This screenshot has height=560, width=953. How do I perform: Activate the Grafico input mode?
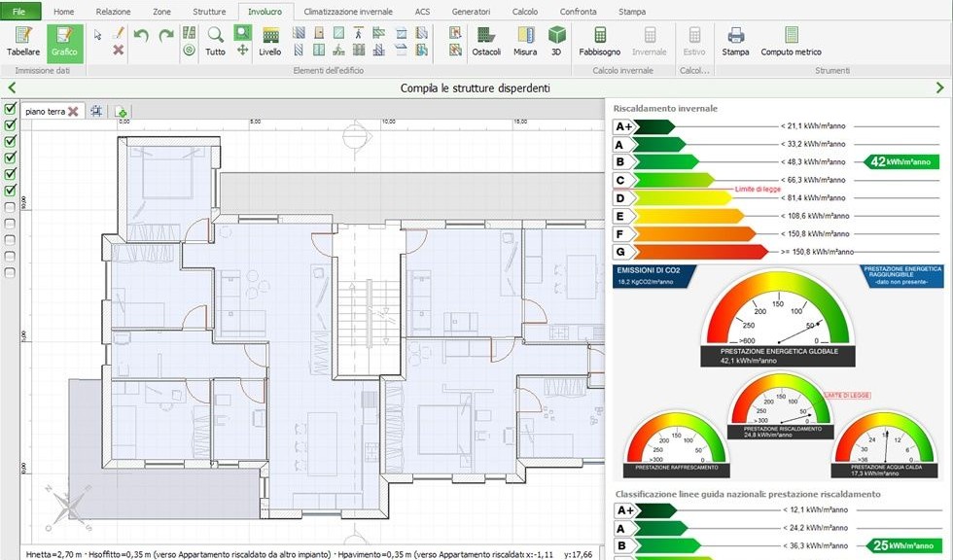[x=64, y=41]
